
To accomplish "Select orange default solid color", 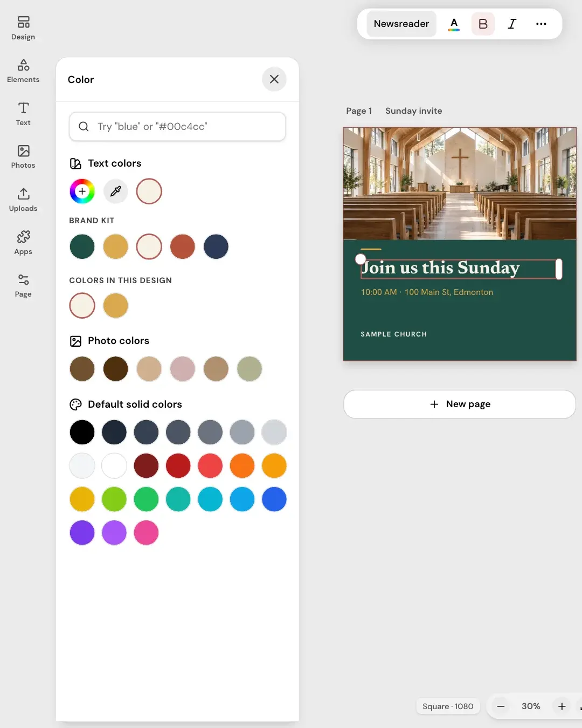I will (x=242, y=466).
